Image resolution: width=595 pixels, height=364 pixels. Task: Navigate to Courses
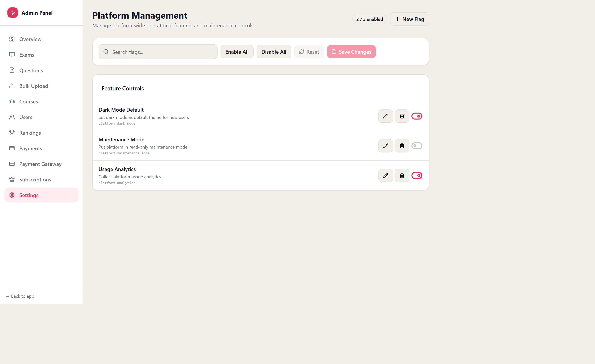[41, 102]
